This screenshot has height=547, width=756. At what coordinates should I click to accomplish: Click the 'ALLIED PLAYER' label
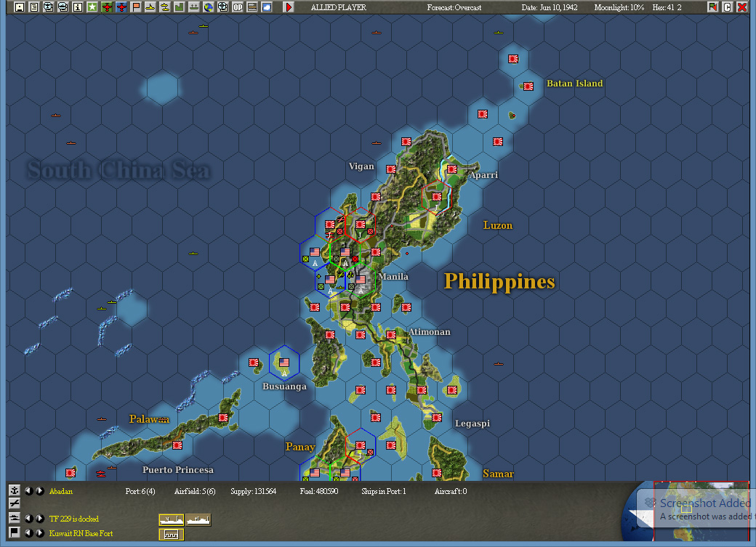click(x=339, y=7)
